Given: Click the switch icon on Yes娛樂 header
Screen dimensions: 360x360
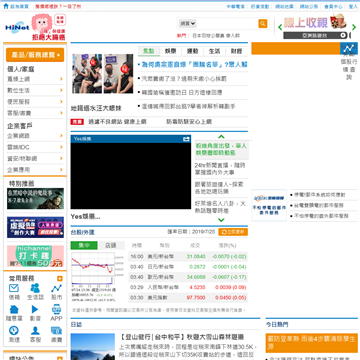Looking at the screenshot, I should pyautogui.click(x=186, y=139).
